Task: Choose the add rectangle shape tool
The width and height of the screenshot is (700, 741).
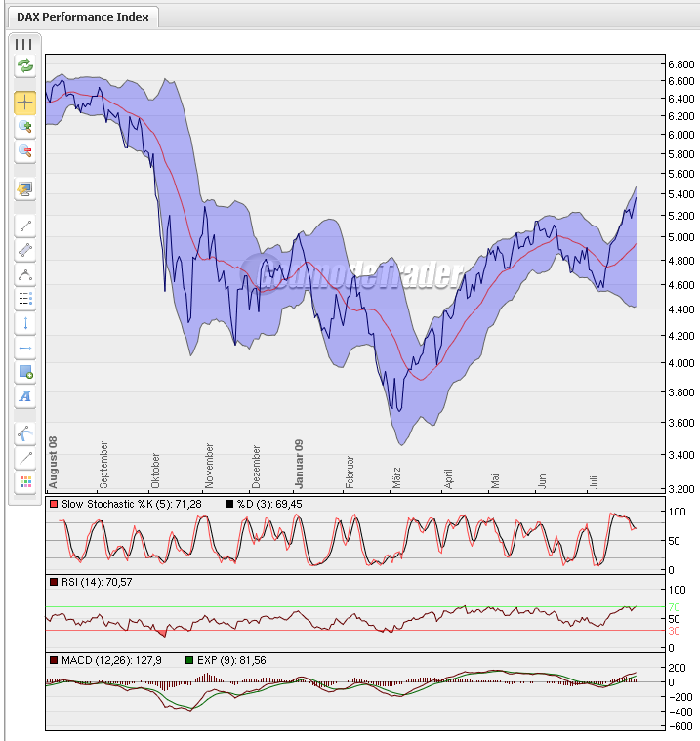Action: [x=24, y=372]
